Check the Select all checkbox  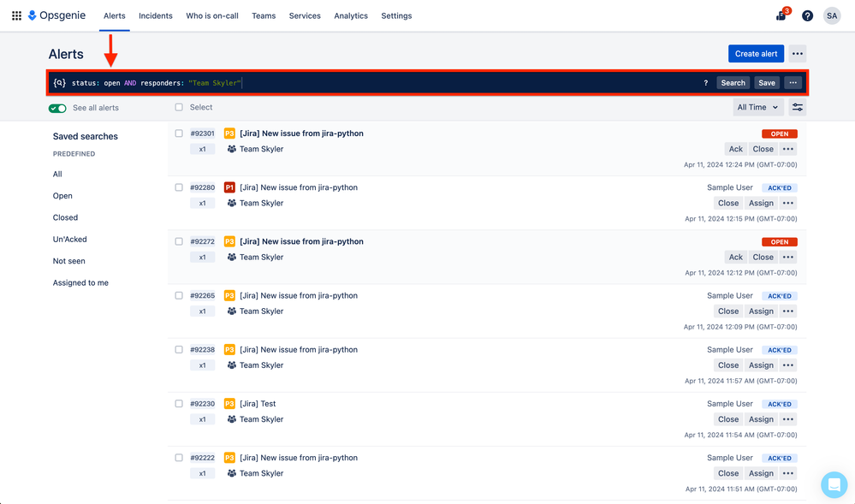(179, 107)
